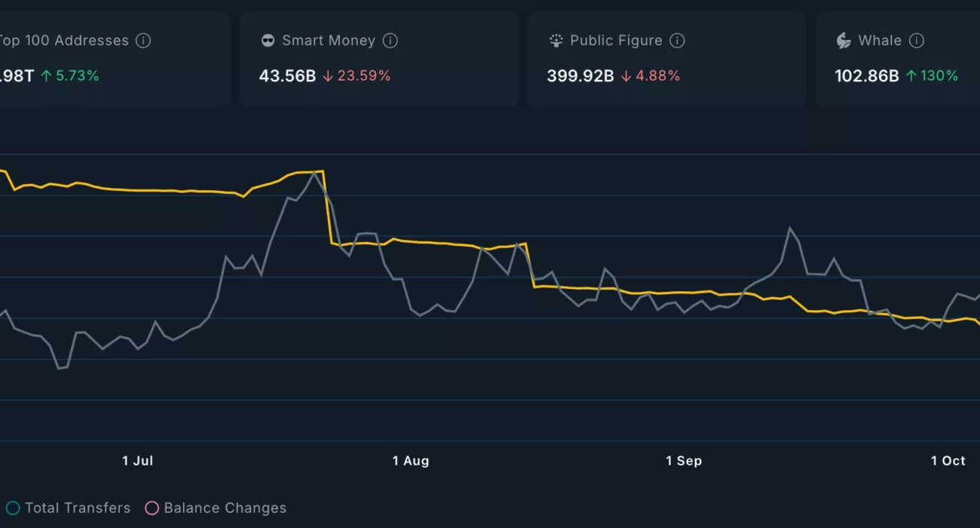This screenshot has height=528, width=980.
Task: Click the Public Figure 399.92B value
Action: point(580,75)
